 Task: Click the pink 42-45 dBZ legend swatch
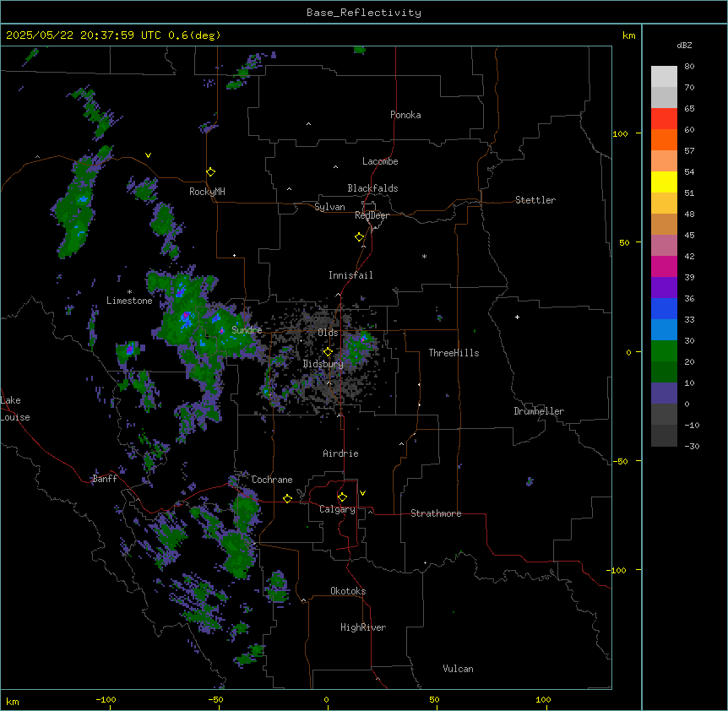point(664,246)
